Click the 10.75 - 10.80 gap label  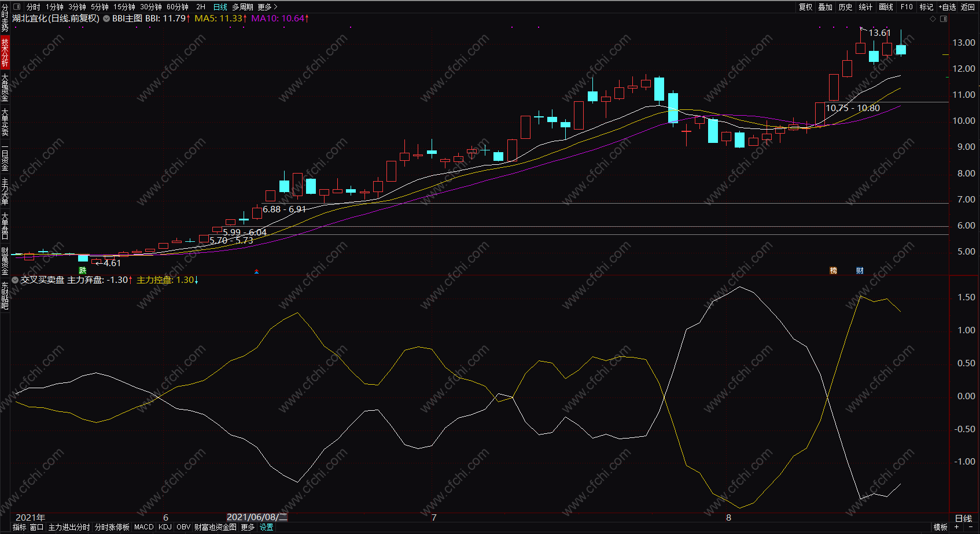(852, 108)
